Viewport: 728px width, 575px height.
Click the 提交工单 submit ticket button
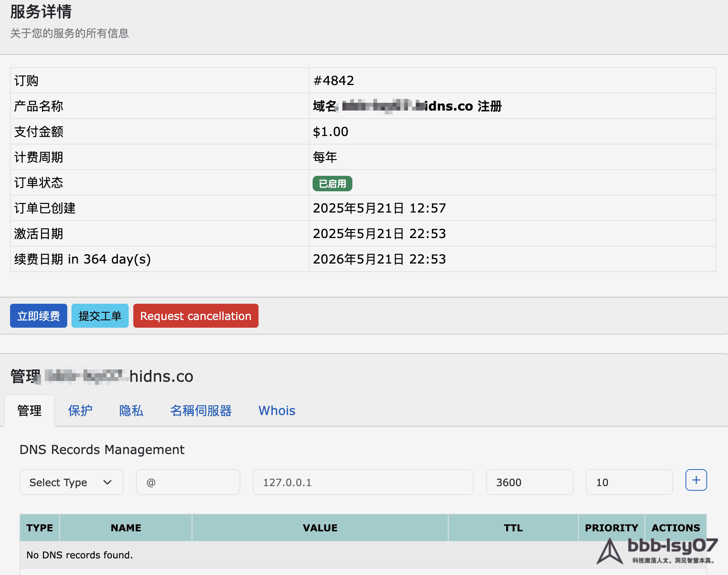pos(100,316)
